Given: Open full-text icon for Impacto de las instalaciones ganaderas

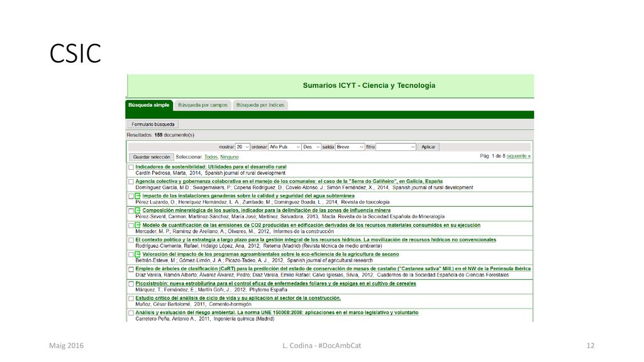Looking at the screenshot, I should (138, 196).
